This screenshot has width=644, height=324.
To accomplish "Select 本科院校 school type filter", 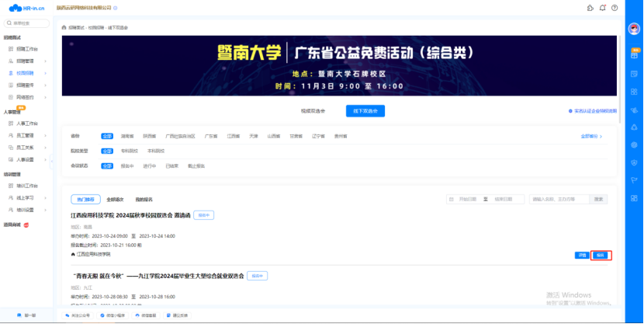I will (x=156, y=151).
